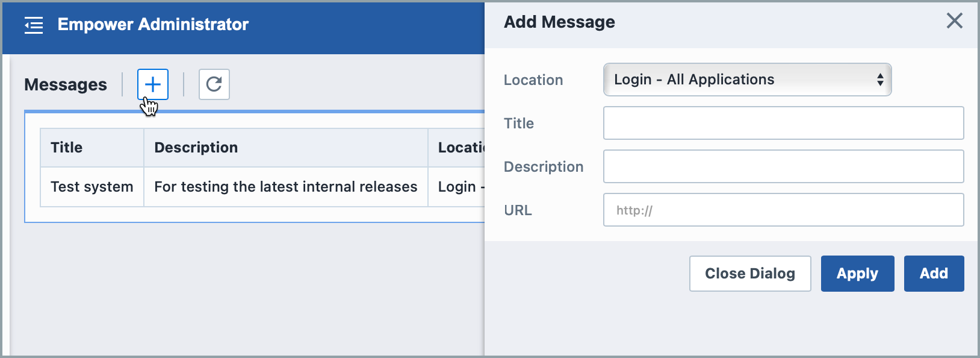
Task: Toggle the navigation menu icon
Action: point(34,25)
